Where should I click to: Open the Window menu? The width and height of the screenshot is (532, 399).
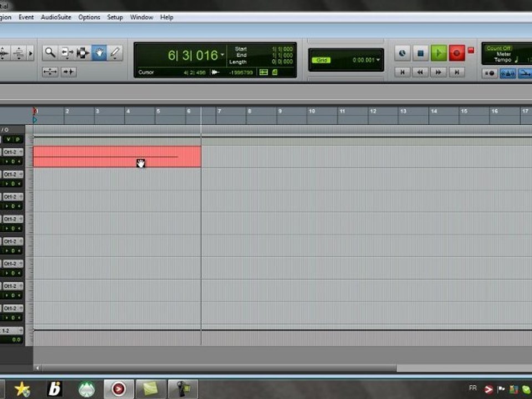(x=141, y=17)
